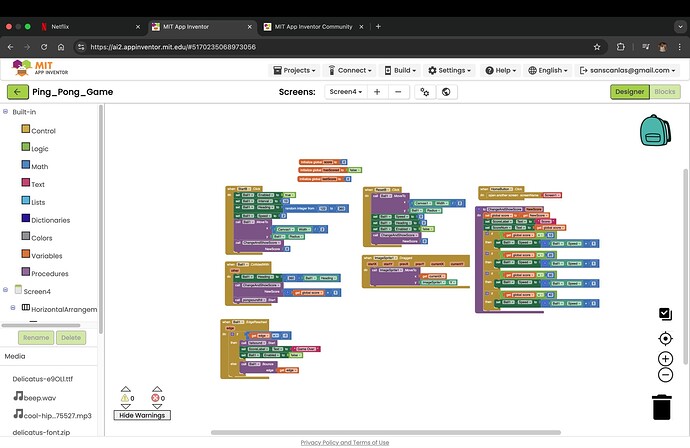Click the remove screen minus button
690x448 pixels.
tap(398, 92)
